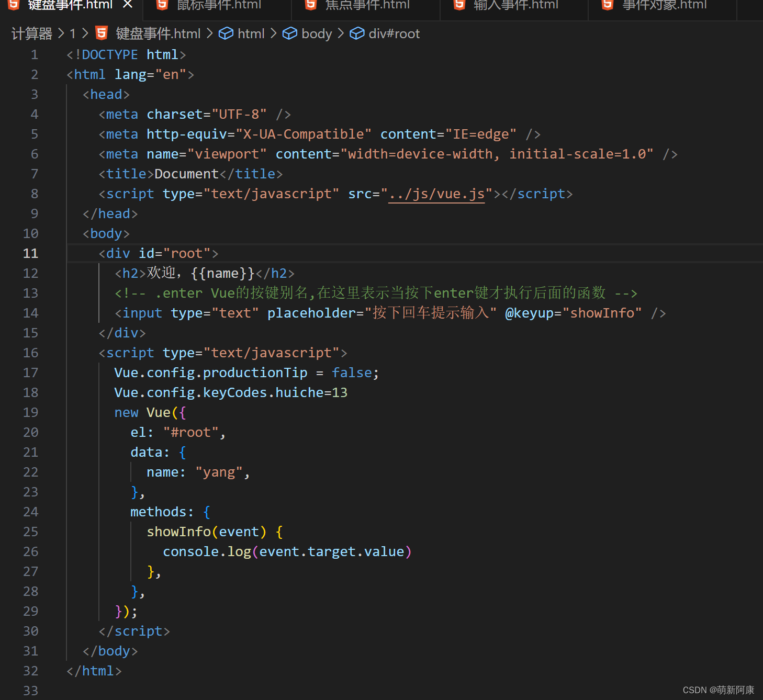Switch to the 焦点事件.html tab
The width and height of the screenshot is (763, 700).
click(367, 5)
